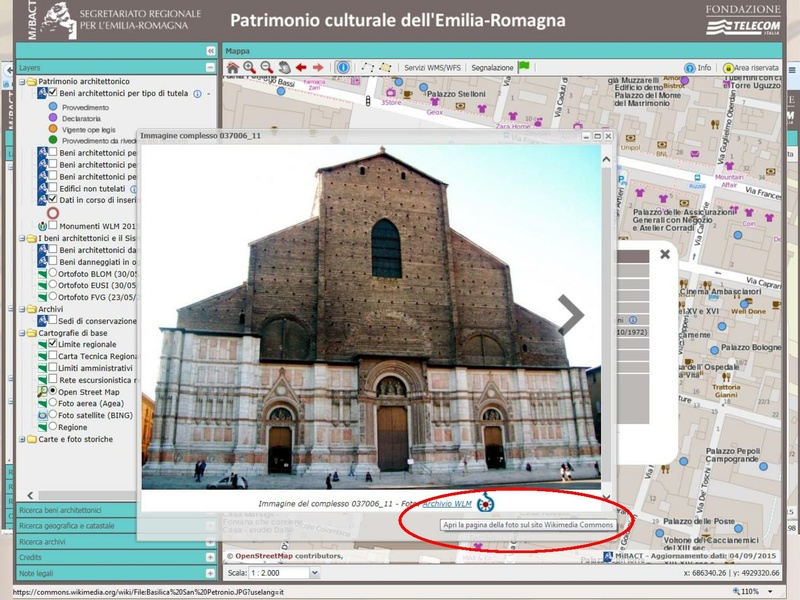The height and width of the screenshot is (600, 800).
Task: Click the green flag icon in toolbar
Action: [x=523, y=67]
